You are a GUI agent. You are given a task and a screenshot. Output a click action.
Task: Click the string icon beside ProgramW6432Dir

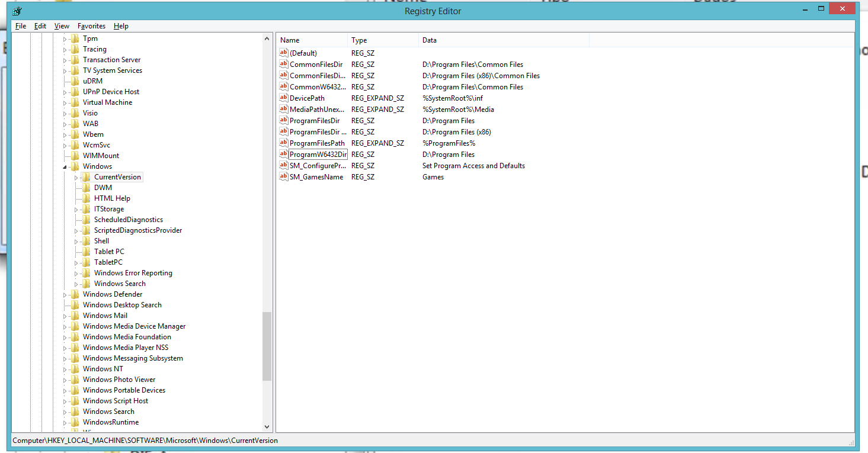pos(283,154)
